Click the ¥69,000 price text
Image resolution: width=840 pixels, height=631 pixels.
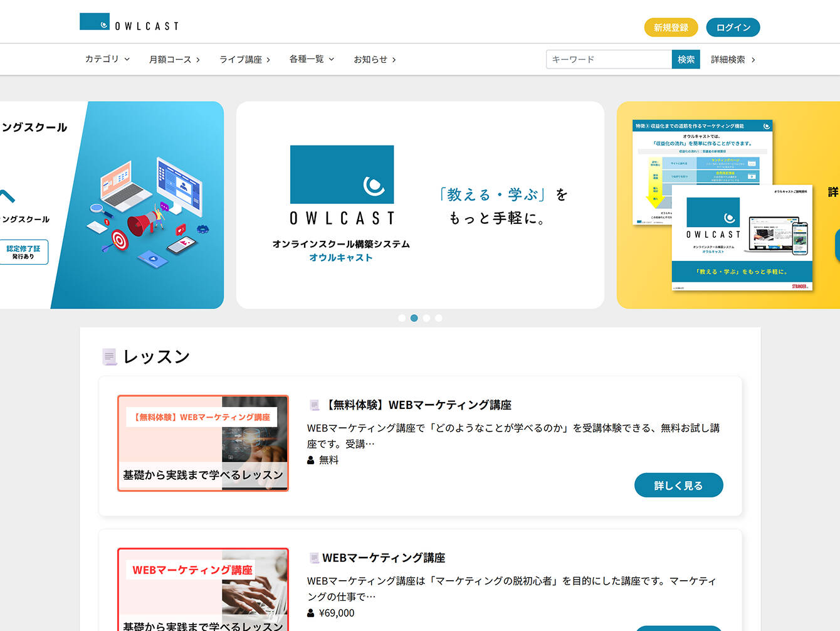(337, 613)
